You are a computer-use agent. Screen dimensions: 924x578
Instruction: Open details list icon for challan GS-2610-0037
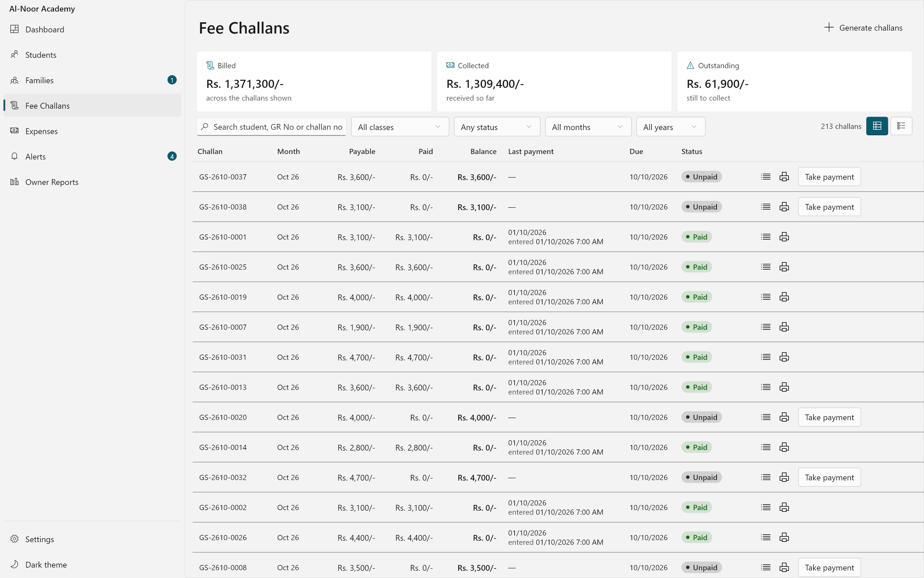765,177
